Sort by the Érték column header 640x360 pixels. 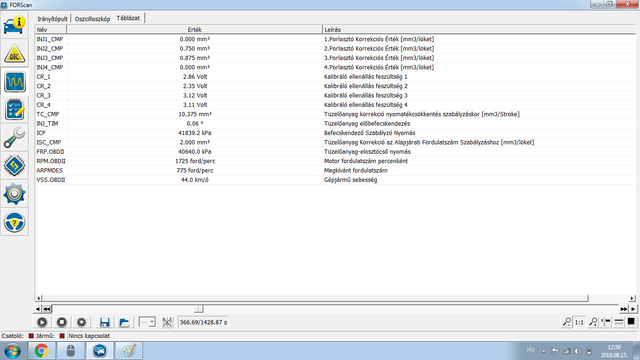(x=194, y=29)
